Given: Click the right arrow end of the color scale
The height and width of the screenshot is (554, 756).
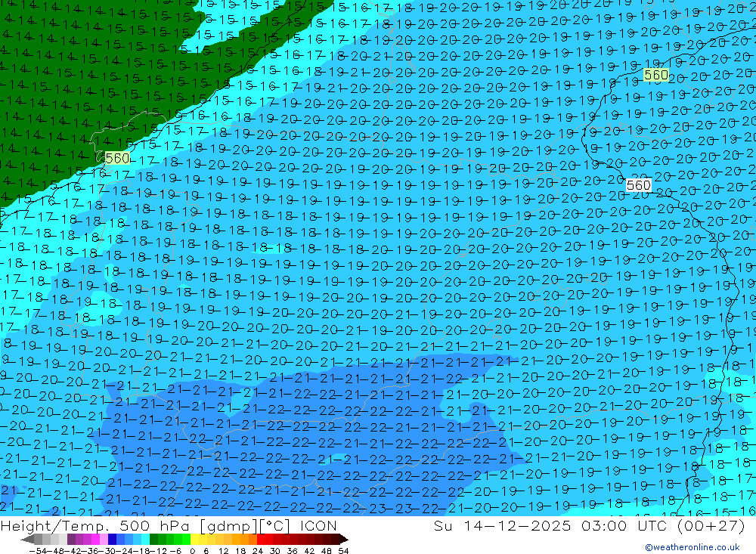Looking at the screenshot, I should tap(344, 540).
